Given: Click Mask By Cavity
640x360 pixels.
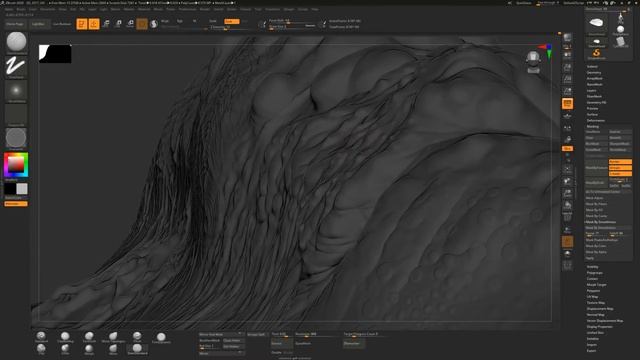Looking at the screenshot, I should (596, 216).
